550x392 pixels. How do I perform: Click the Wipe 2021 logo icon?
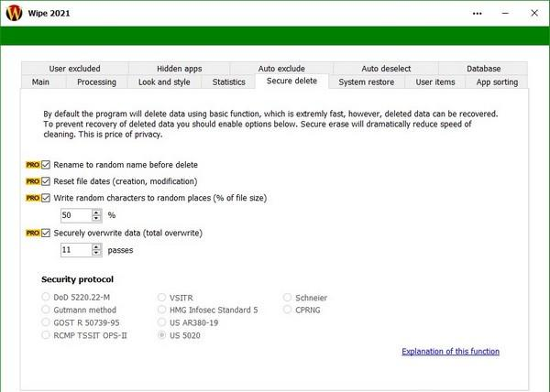pos(14,13)
